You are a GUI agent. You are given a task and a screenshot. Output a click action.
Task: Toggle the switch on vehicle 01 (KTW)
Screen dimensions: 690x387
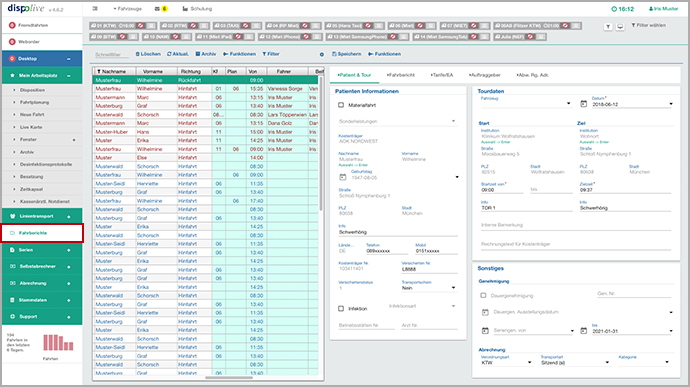(x=151, y=26)
